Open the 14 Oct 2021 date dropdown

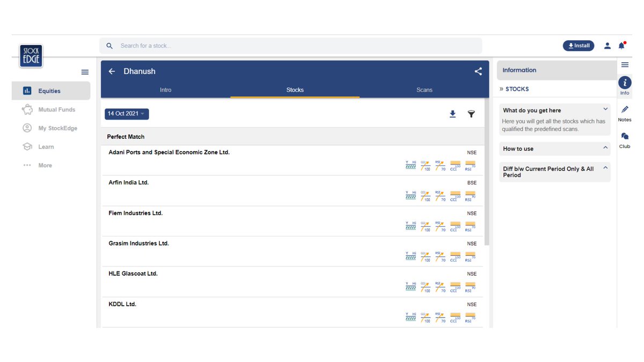pyautogui.click(x=127, y=114)
